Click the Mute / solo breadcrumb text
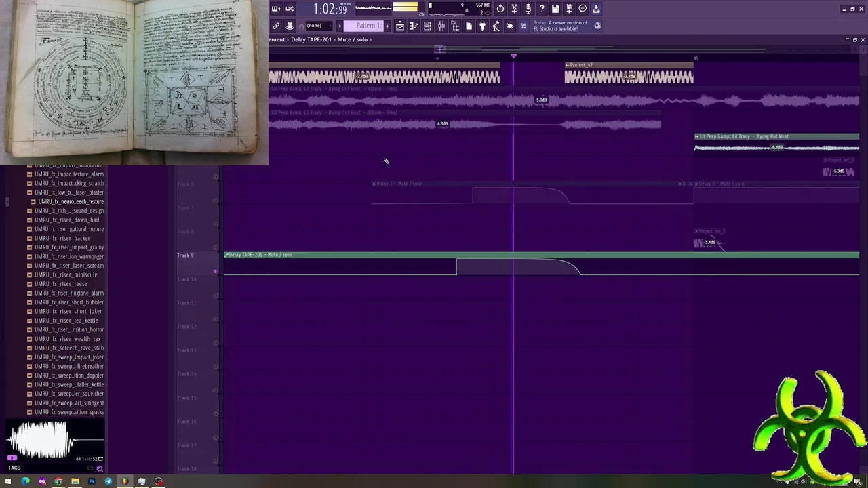868x488 pixels. [x=353, y=39]
